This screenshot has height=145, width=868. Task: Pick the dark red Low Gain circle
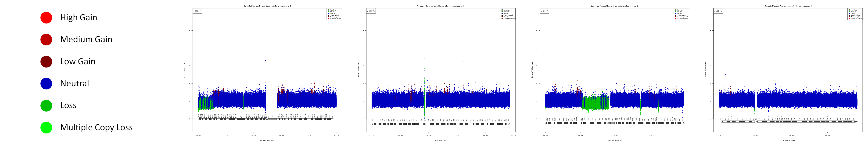pos(46,61)
